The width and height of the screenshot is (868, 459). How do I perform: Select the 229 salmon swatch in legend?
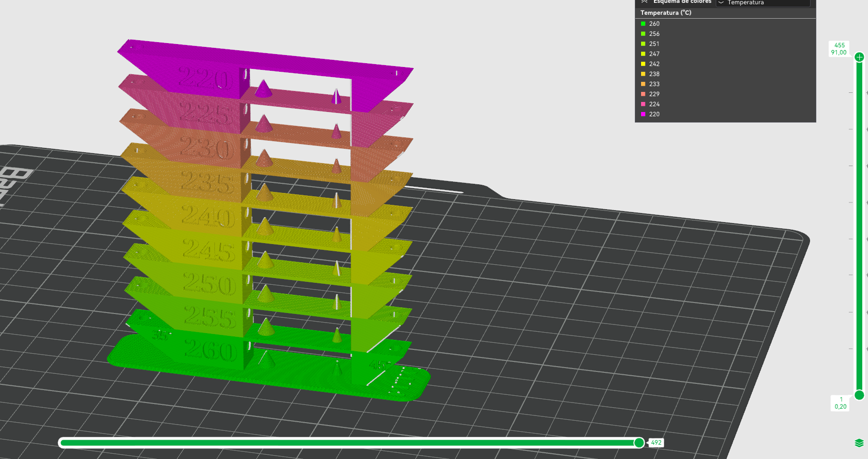coord(643,94)
